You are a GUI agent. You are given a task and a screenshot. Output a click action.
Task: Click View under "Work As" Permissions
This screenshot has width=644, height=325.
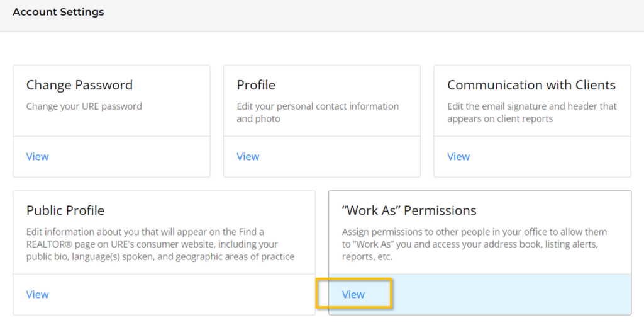coord(353,294)
